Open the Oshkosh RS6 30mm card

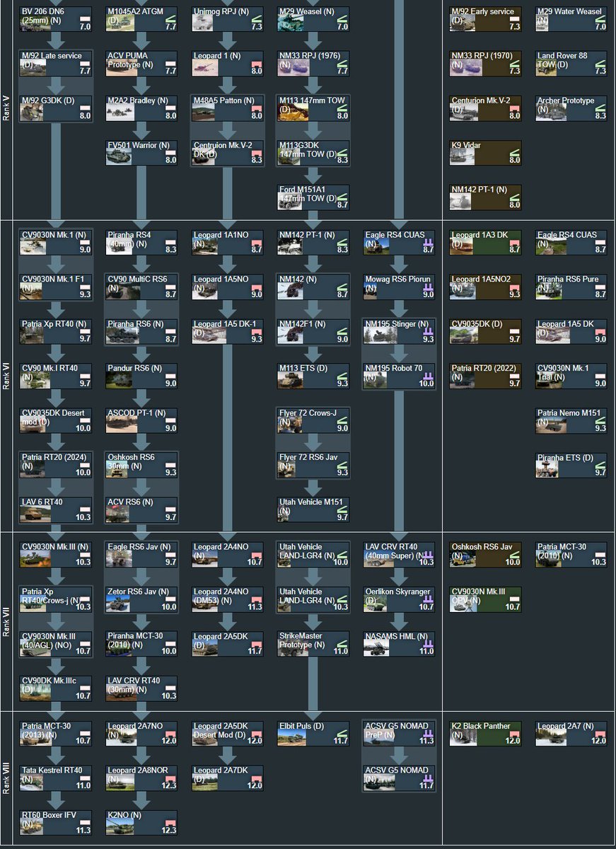coord(141,464)
